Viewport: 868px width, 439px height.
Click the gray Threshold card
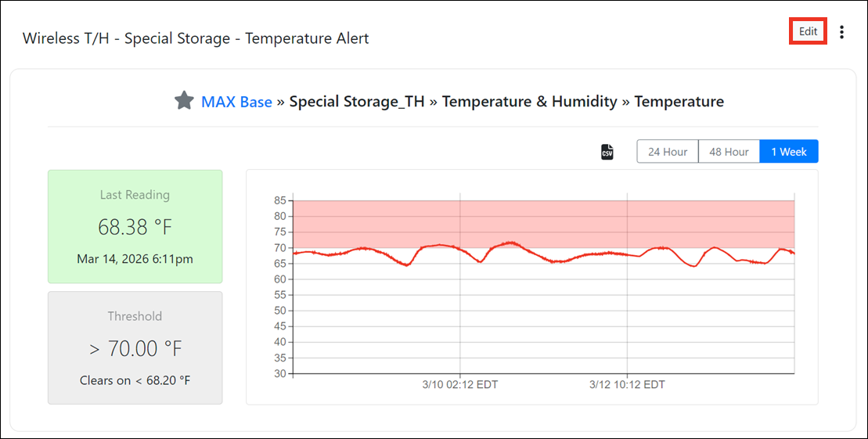(135, 347)
